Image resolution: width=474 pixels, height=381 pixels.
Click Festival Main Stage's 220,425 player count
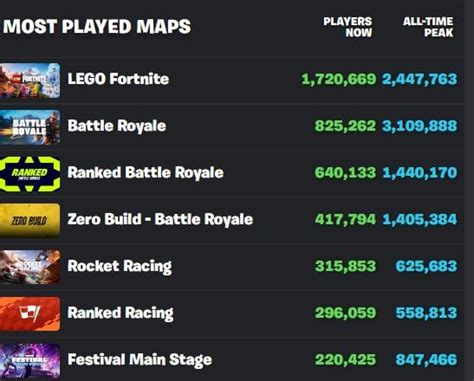(x=345, y=360)
